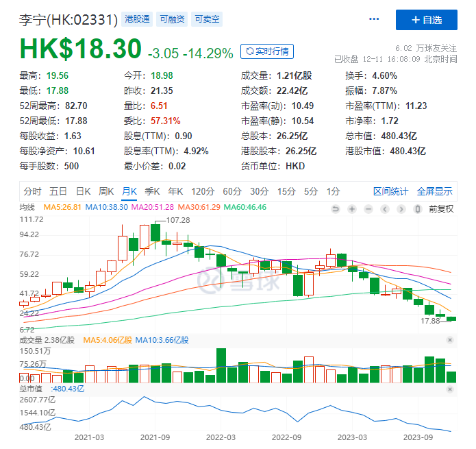The width and height of the screenshot is (476, 449).
Task: Click the stock title 李宁(HK:02331)
Action: pyautogui.click(x=68, y=20)
